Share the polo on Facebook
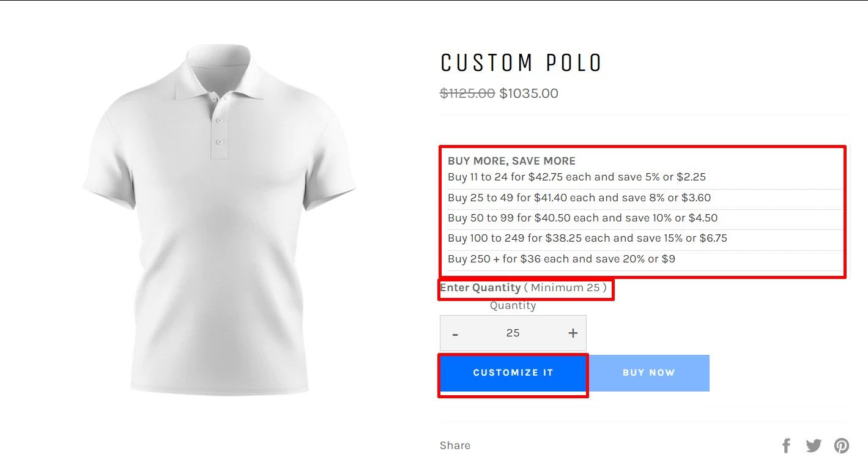This screenshot has width=868, height=468. [786, 446]
